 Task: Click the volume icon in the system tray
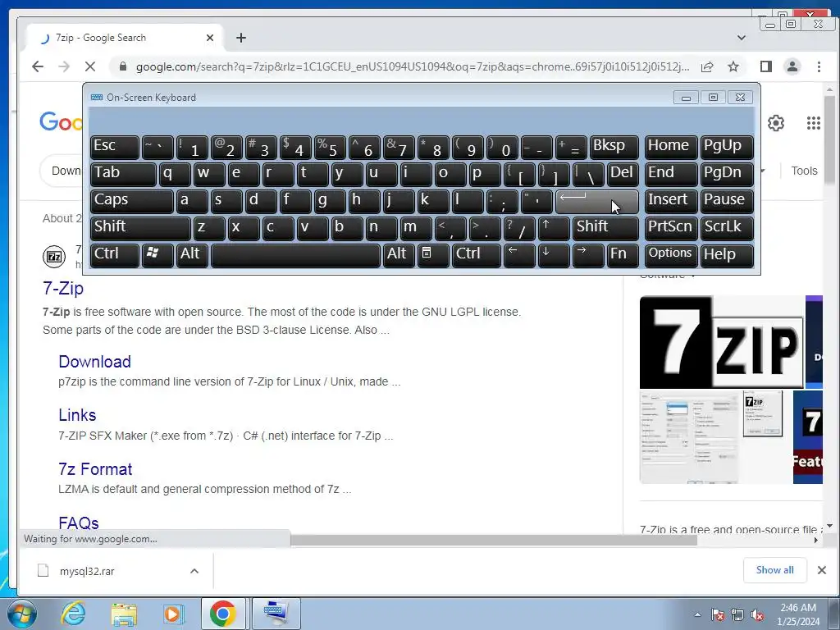757,615
